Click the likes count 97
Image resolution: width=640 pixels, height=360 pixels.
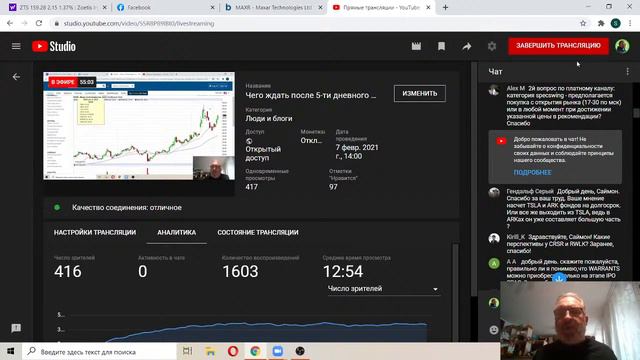(x=333, y=187)
